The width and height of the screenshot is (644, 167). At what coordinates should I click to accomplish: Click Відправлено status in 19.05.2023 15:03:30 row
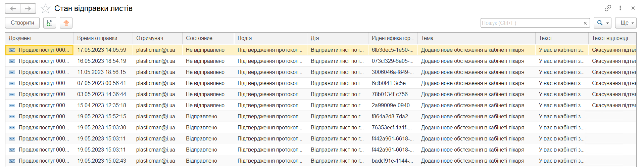pyautogui.click(x=201, y=128)
